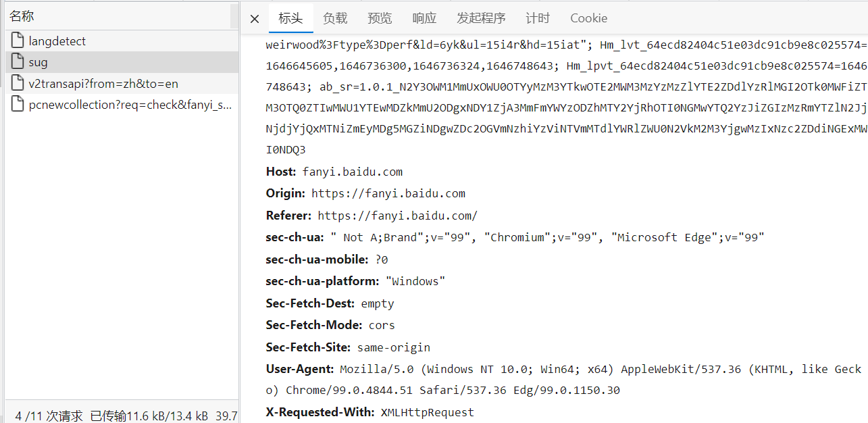Click the 已传输11.6 kB/13.4 kB status text
Image resolution: width=868 pixels, height=423 pixels.
point(149,416)
